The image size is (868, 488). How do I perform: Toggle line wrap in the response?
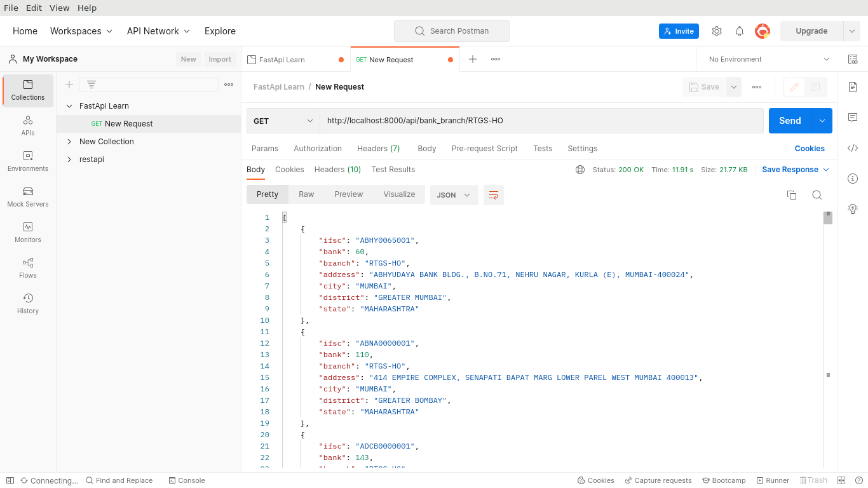point(494,195)
